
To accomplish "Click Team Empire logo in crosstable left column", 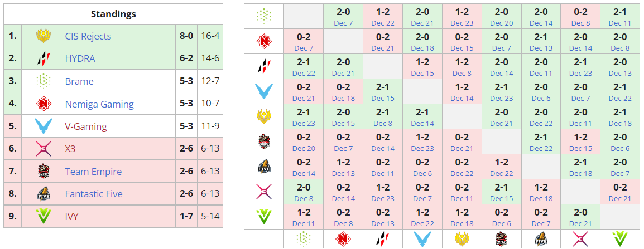I will (x=263, y=142).
